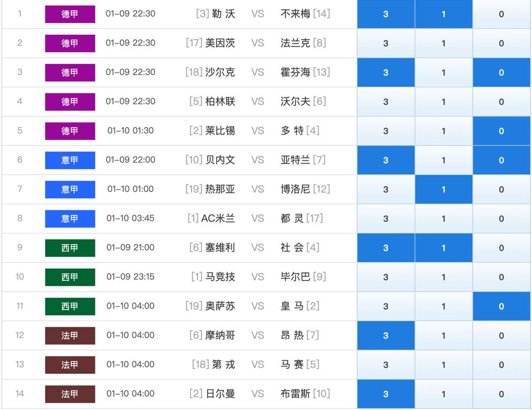Click the 意甲 badge for 贝内文 match
The height and width of the screenshot is (410, 532).
click(x=70, y=160)
